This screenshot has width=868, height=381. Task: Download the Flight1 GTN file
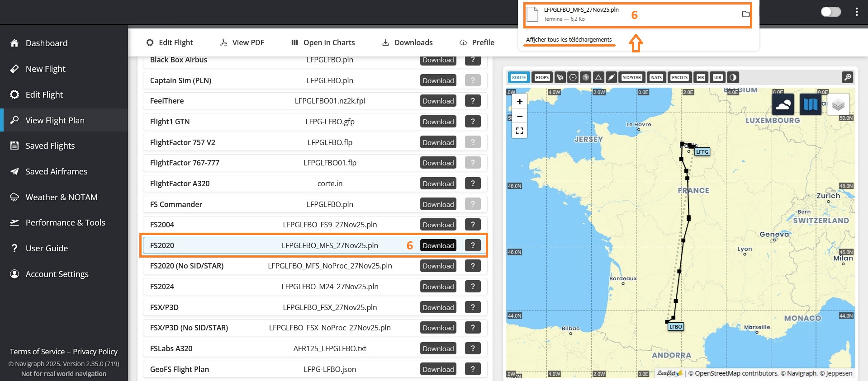coord(438,122)
